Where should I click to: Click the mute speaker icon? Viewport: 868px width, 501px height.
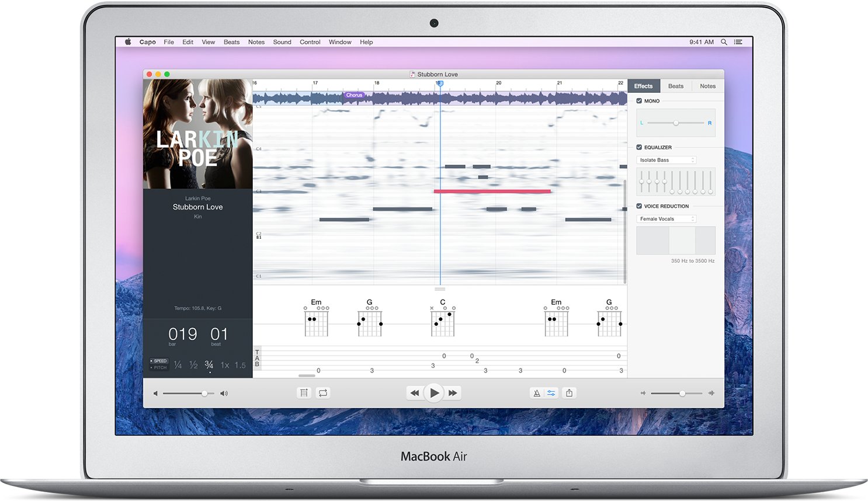[155, 394]
